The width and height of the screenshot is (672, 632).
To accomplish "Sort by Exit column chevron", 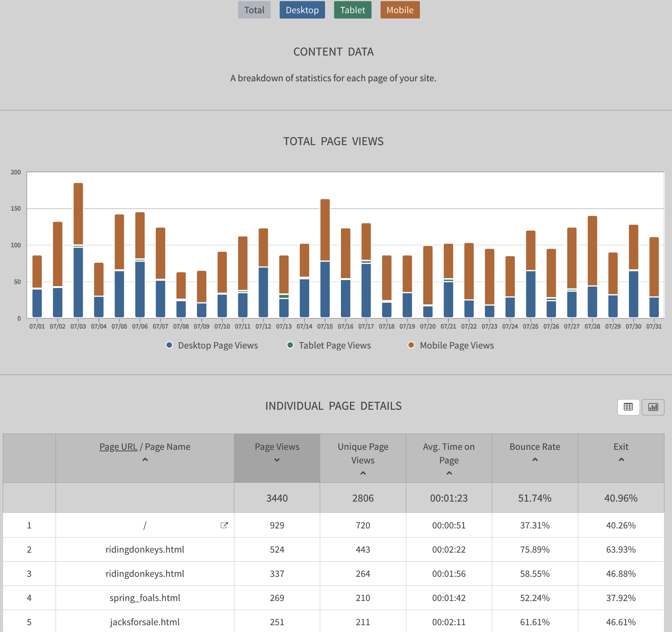I will coord(621,460).
